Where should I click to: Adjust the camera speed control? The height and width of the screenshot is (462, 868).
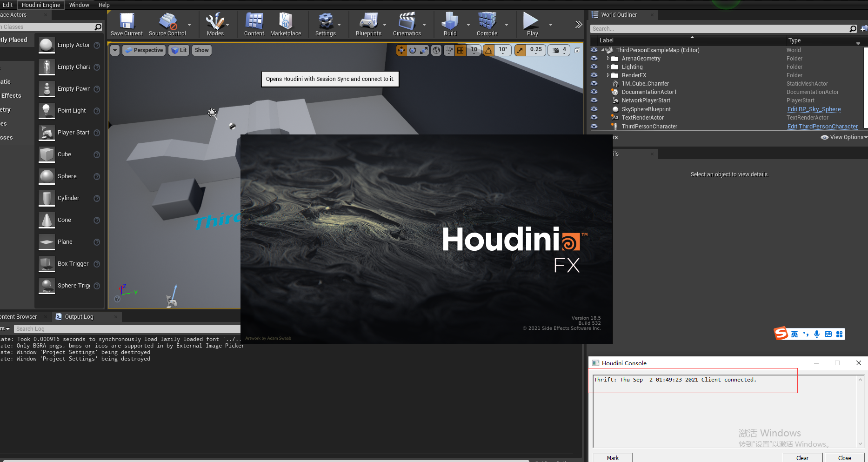559,50
